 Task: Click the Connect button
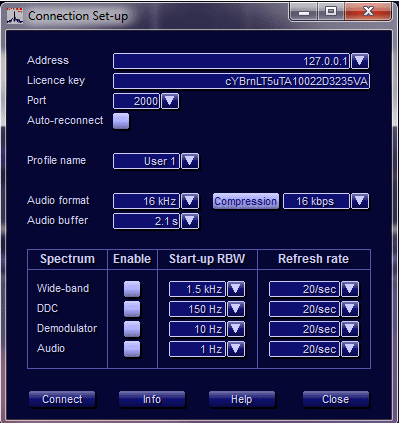(x=62, y=399)
